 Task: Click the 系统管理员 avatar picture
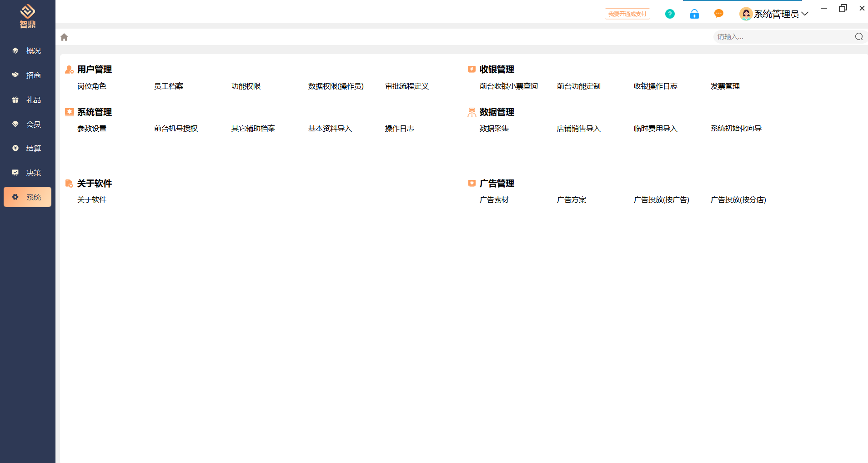[746, 14]
